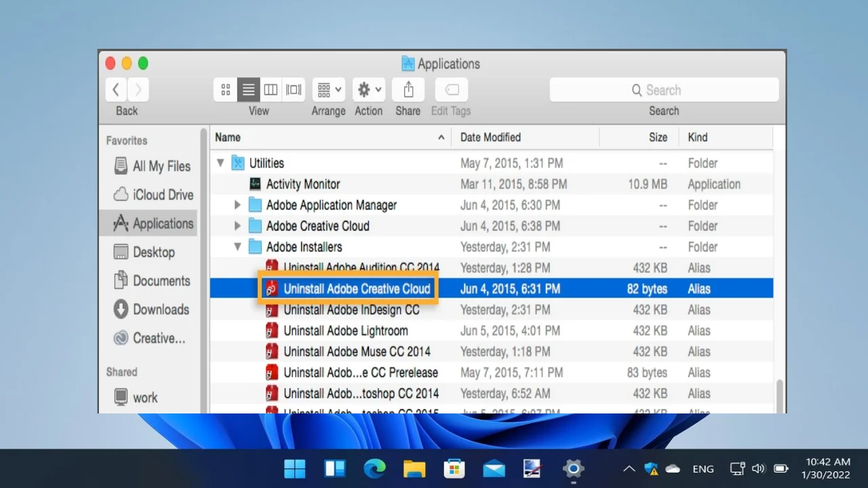Screen dimensions: 868x488
Task: Click the volume speaker tray icon
Action: [759, 468]
